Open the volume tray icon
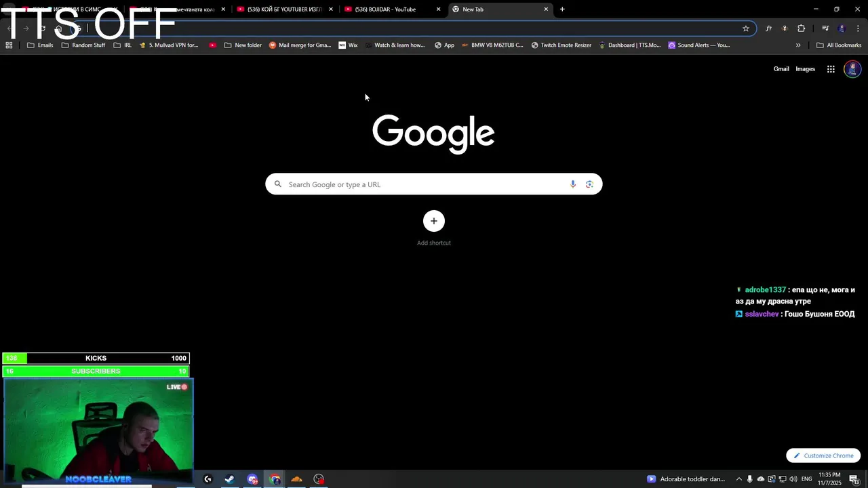The width and height of the screenshot is (868, 488). pos(793,479)
